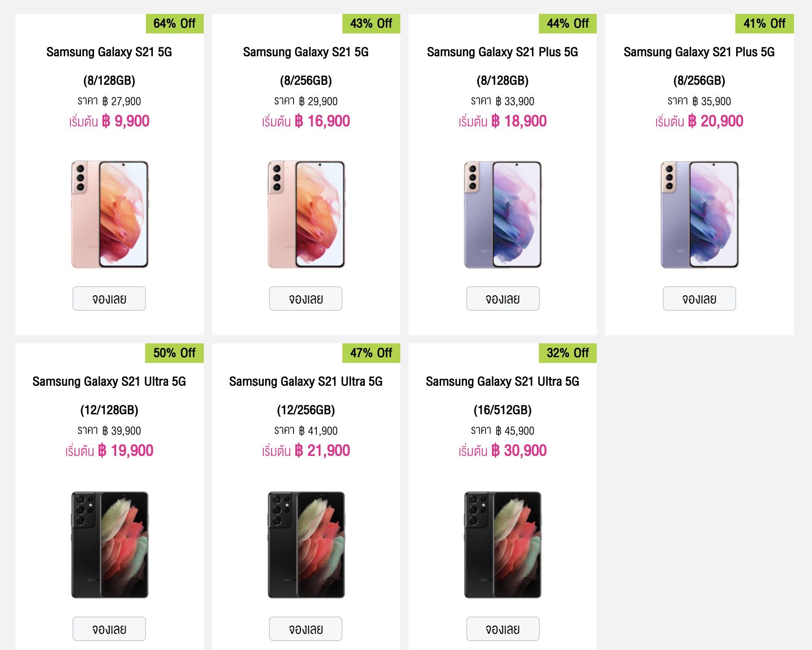The width and height of the screenshot is (812, 650).
Task: Click the black S21 Ultra 12/256GB phone picture
Action: point(306,545)
